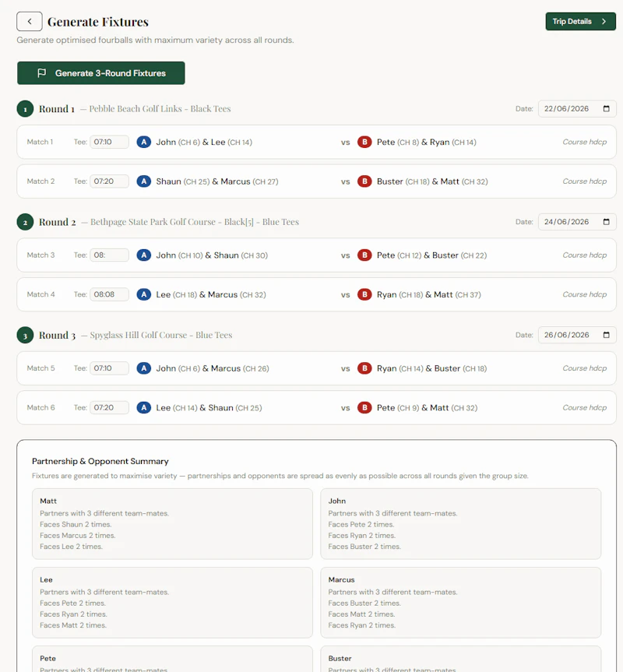Click 'Faces Matt 2 times.' in Lee card
Image resolution: width=623 pixels, height=672 pixels.
73,625
